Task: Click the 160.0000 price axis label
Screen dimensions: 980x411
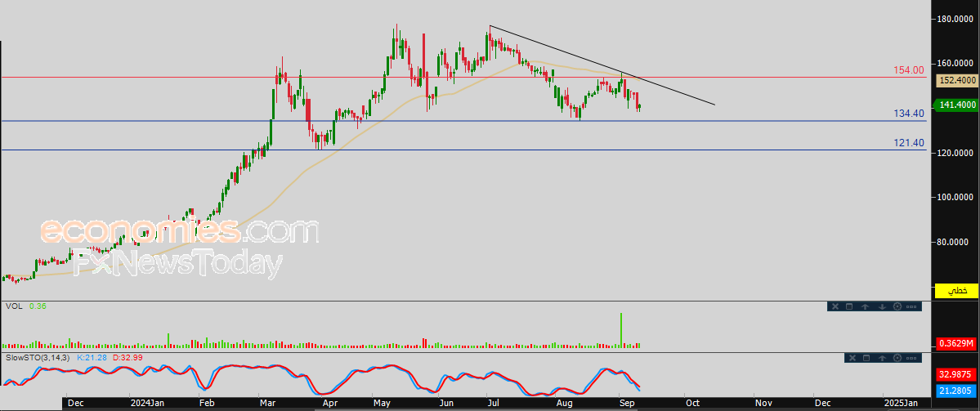Action: pos(956,63)
